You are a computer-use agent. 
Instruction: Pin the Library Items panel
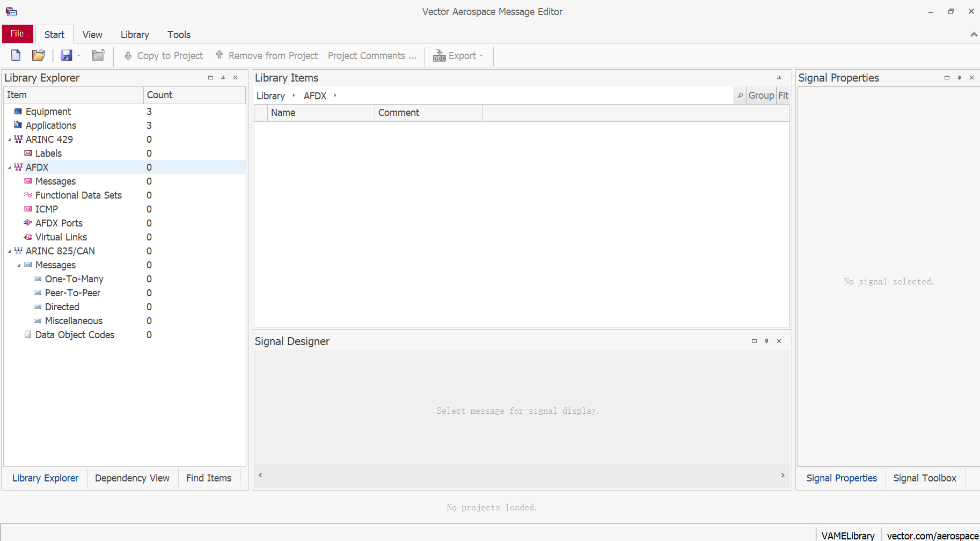pos(779,78)
